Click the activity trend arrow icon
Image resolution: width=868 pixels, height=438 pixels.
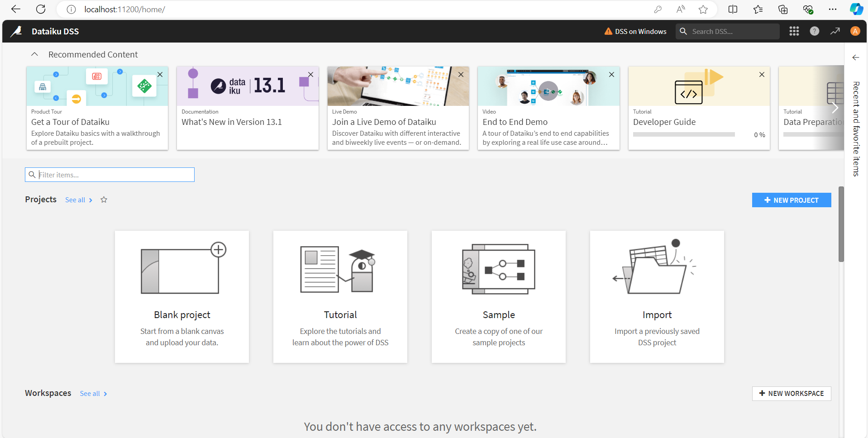(835, 31)
